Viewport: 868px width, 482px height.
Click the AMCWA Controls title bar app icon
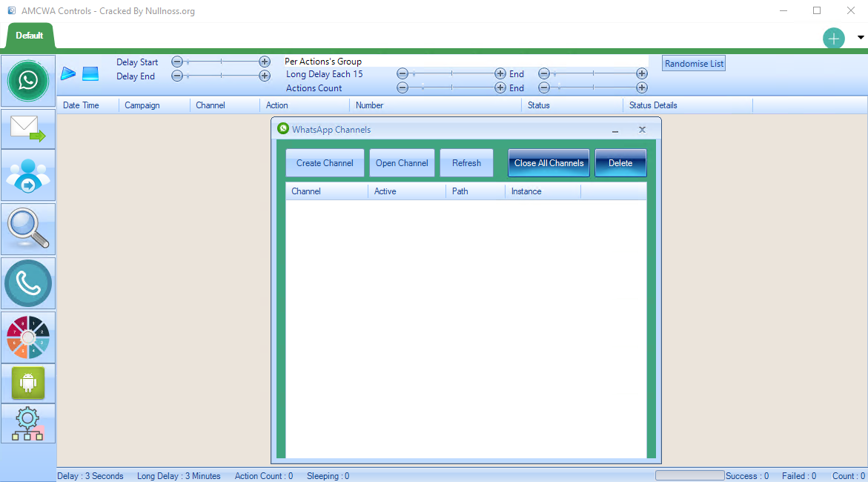point(11,10)
